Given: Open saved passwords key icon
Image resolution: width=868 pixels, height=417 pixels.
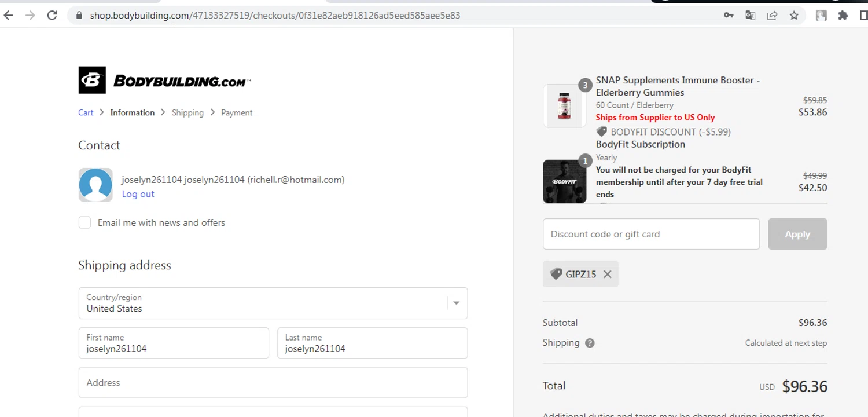Looking at the screenshot, I should [x=729, y=16].
